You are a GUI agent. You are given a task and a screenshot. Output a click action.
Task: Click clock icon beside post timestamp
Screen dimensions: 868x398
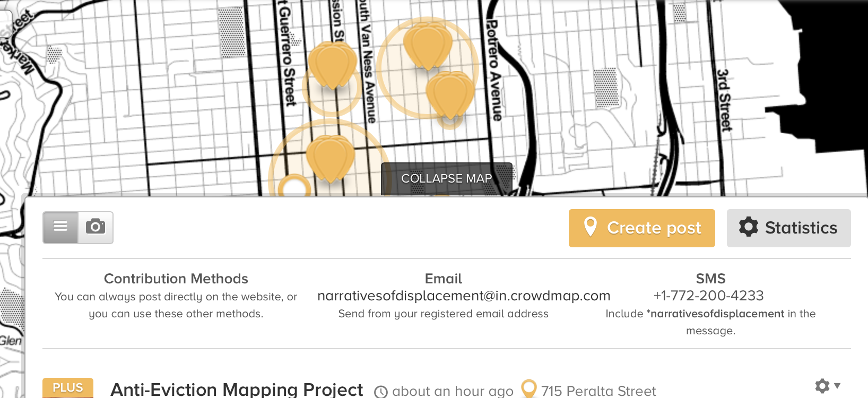click(380, 392)
